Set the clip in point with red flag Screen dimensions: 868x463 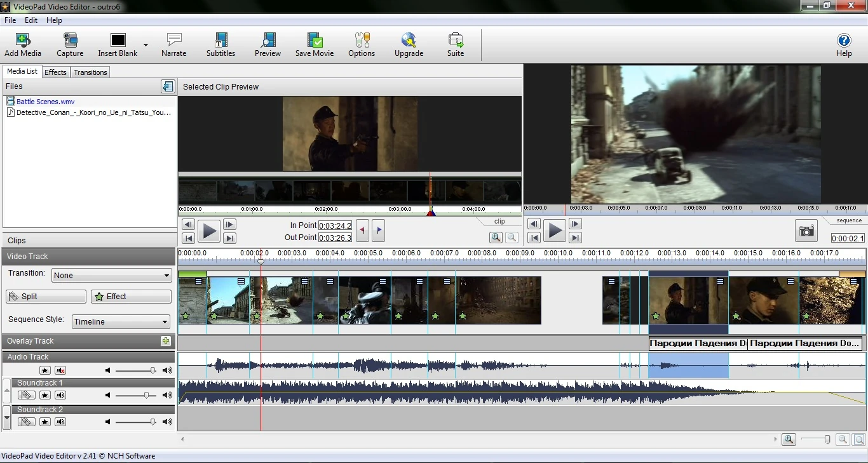click(x=362, y=231)
